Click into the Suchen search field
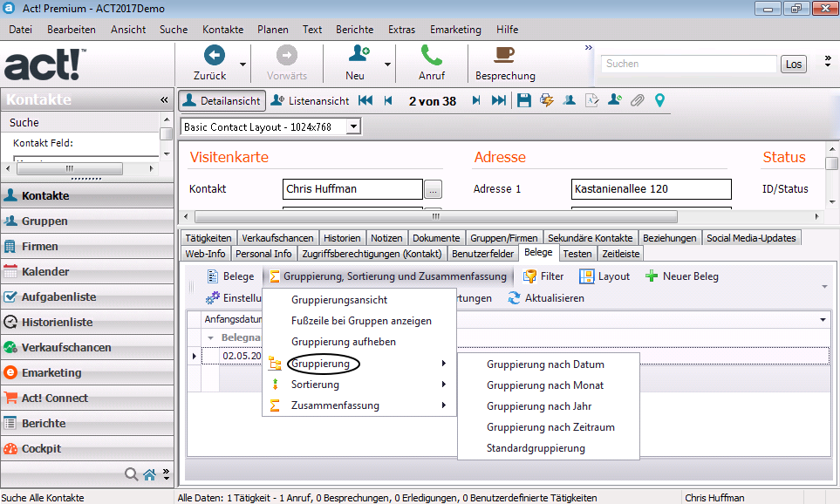Image resolution: width=840 pixels, height=504 pixels. tap(688, 64)
